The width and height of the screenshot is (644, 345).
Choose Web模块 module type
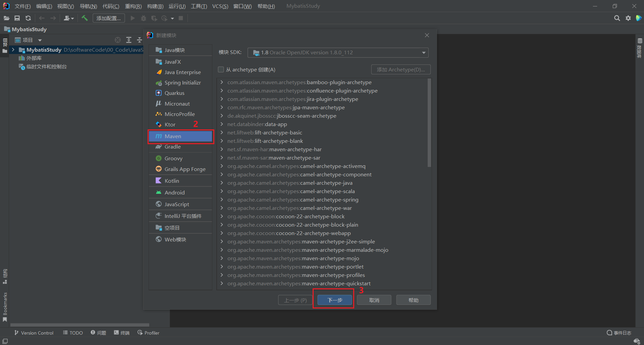(x=180, y=239)
